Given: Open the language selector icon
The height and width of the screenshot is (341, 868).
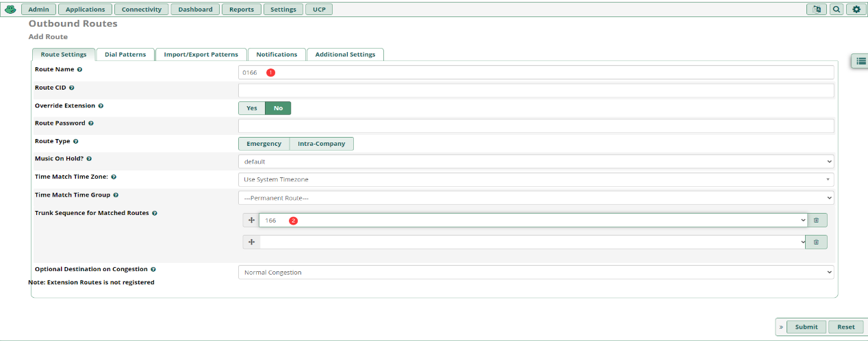Looking at the screenshot, I should (816, 10).
